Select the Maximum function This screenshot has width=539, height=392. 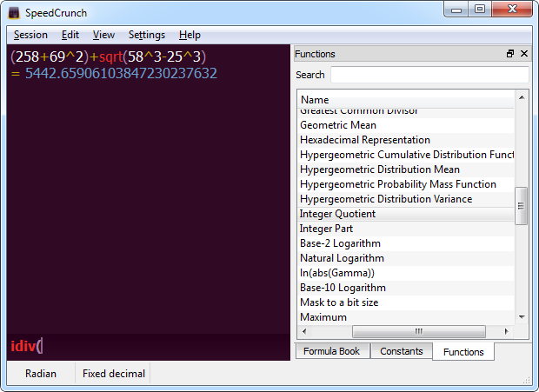[406, 316]
